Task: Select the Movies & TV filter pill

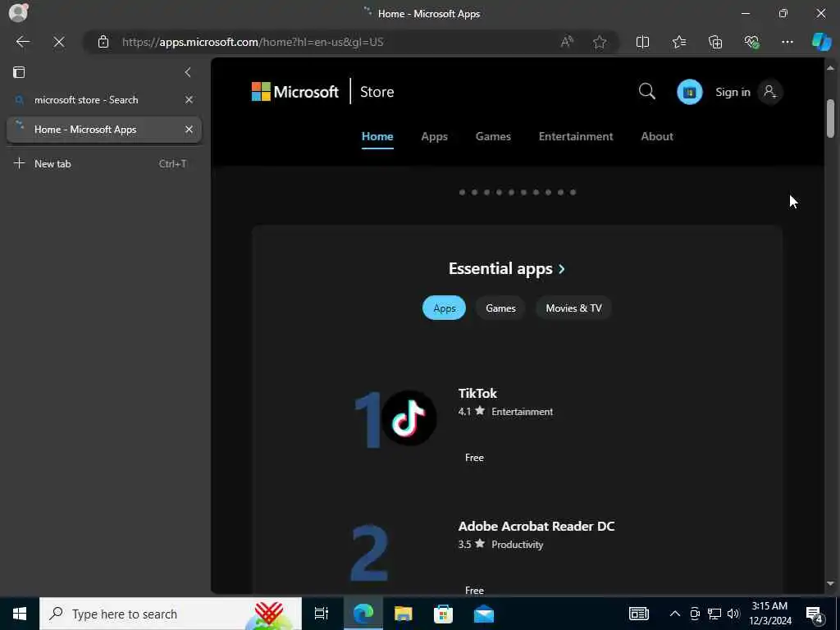Action: coord(573,308)
